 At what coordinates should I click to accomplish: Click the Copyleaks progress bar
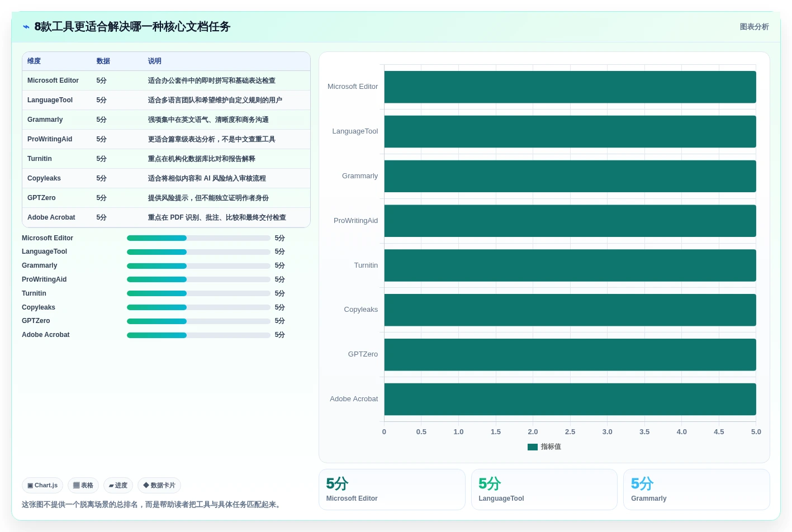click(x=198, y=307)
